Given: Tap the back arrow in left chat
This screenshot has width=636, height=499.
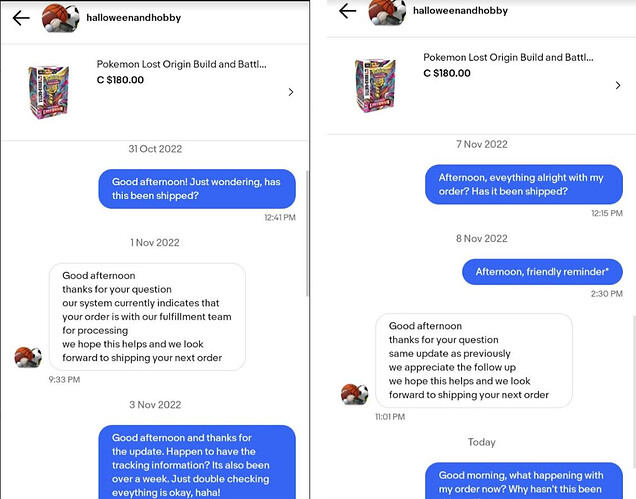Looking at the screenshot, I should click(21, 18).
